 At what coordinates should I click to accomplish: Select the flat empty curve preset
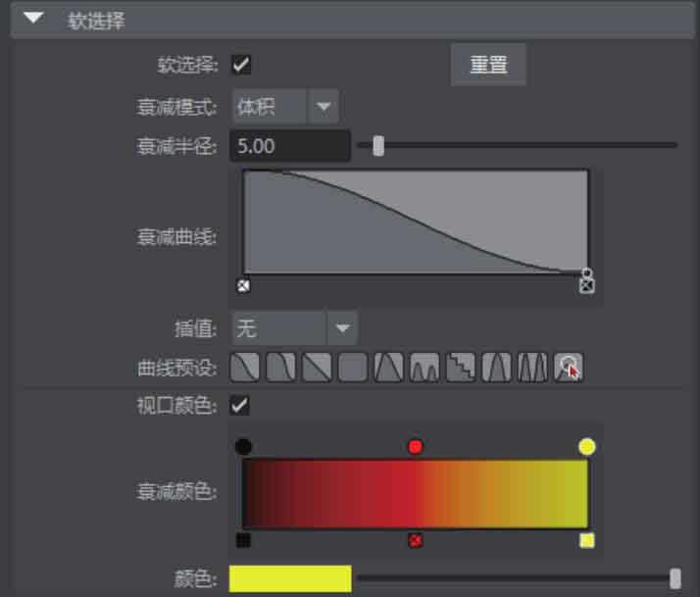(x=353, y=368)
